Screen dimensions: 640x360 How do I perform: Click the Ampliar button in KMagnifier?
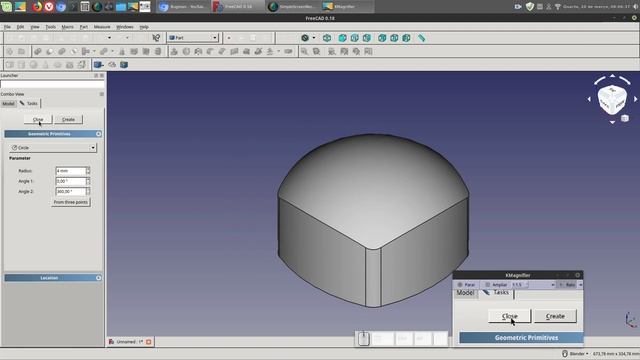pos(496,284)
